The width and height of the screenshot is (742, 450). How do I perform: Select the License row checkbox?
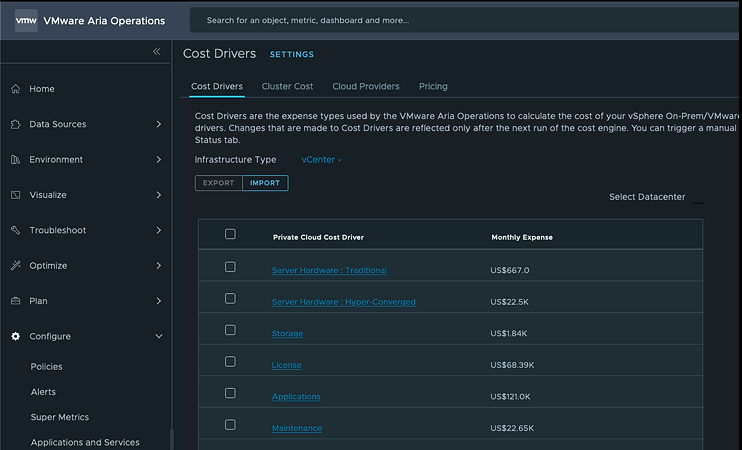230,362
